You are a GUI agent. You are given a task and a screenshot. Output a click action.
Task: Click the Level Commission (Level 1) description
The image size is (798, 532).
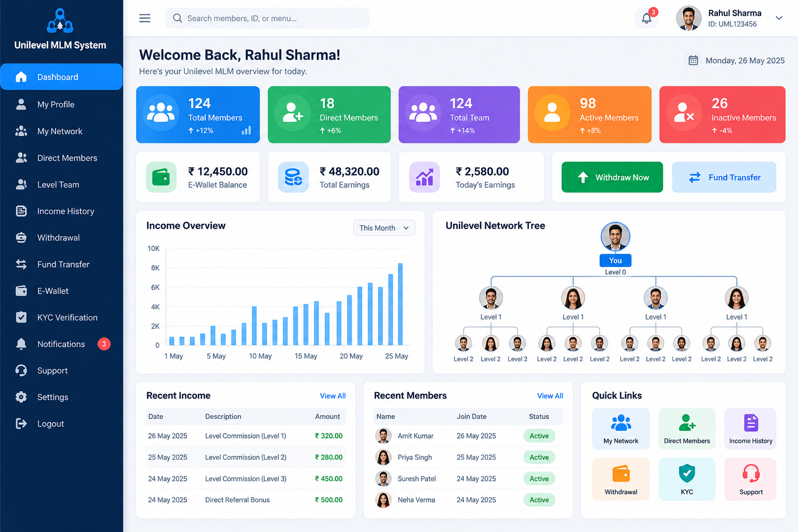(x=246, y=436)
